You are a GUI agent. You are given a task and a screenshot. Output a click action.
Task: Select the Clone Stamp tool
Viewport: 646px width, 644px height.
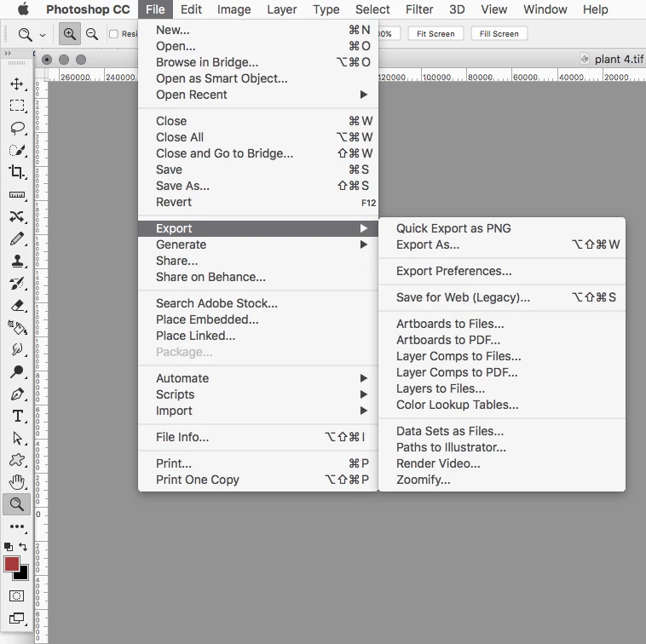click(x=17, y=261)
